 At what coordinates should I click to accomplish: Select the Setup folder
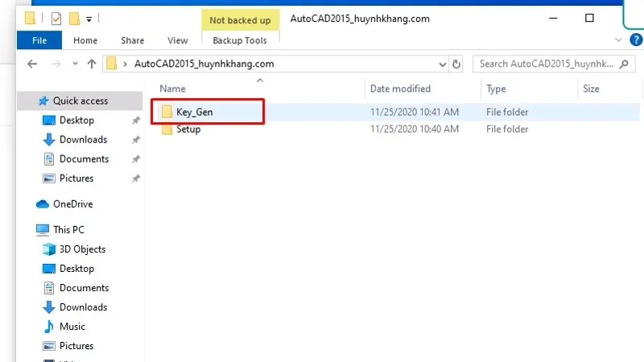[x=188, y=130]
